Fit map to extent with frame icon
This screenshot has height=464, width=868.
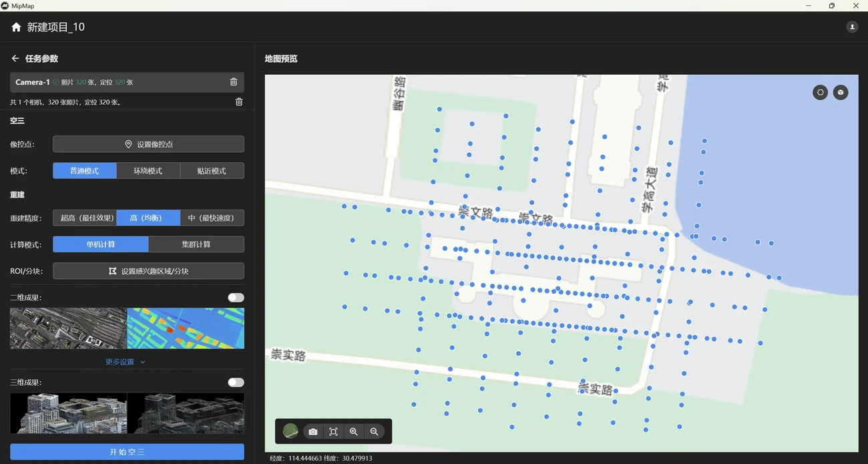pyautogui.click(x=333, y=432)
